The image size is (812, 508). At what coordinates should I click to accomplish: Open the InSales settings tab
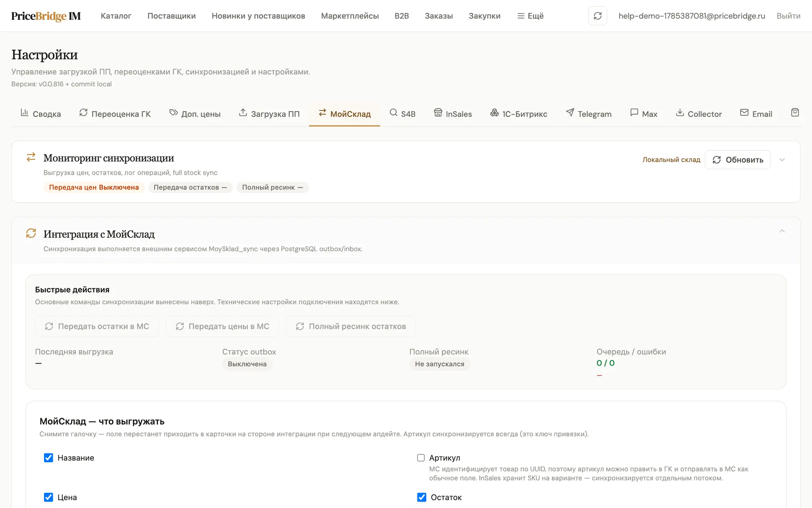(453, 114)
